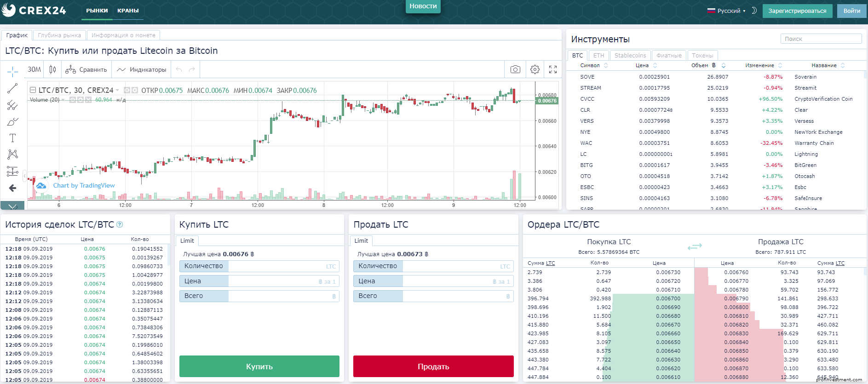Open LTC/BTC series settings gear

coord(135,90)
